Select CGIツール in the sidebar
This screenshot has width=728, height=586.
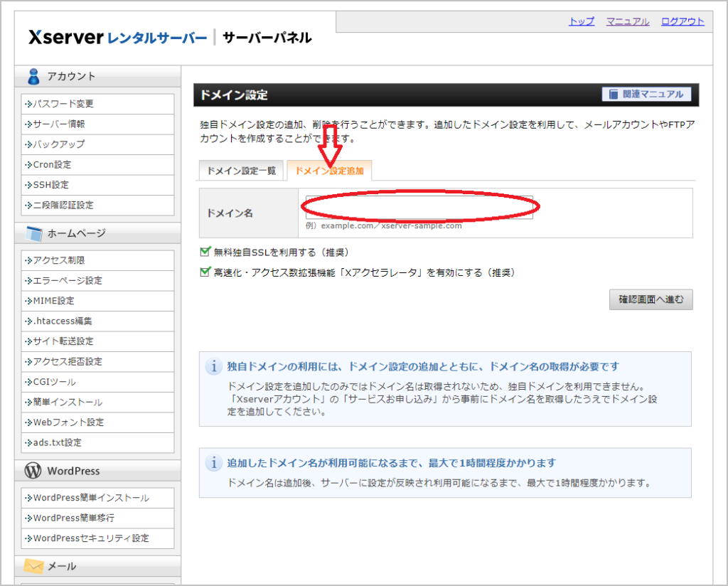97,382
